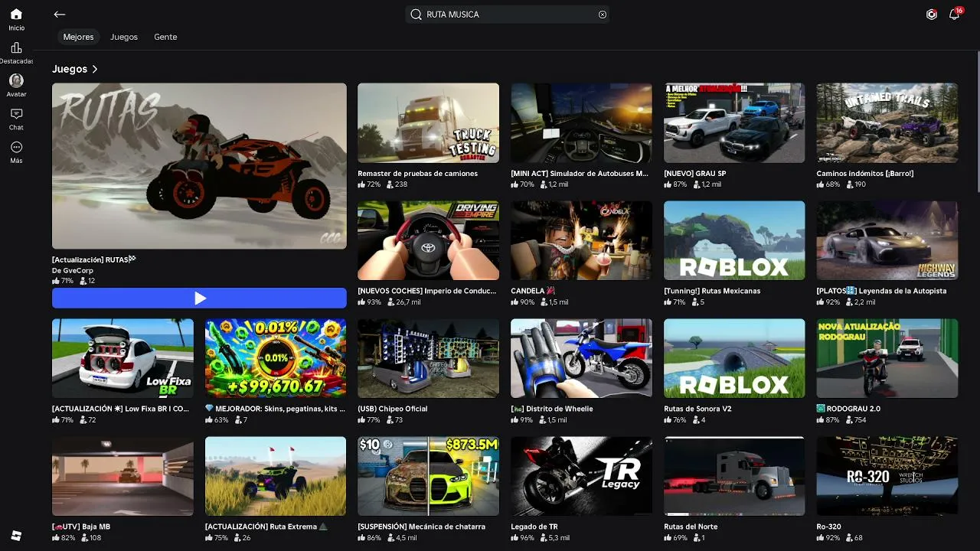
Task: Go back with the left arrow
Action: pos(60,15)
